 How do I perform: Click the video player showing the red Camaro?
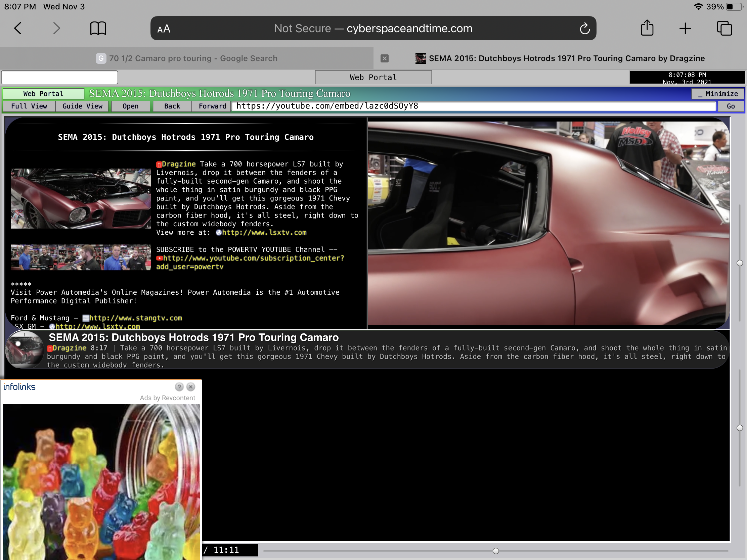(548, 224)
